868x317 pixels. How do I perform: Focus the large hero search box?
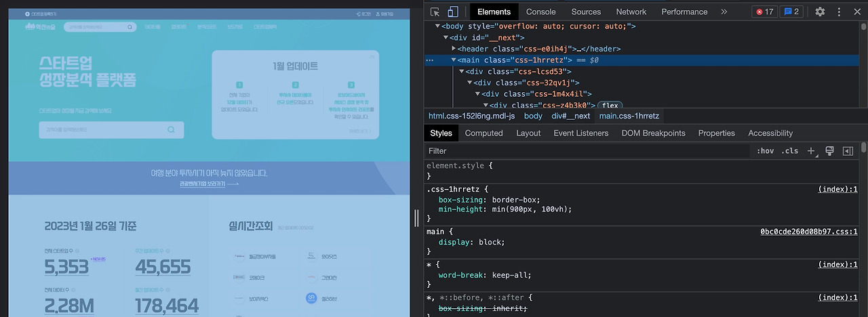click(111, 130)
